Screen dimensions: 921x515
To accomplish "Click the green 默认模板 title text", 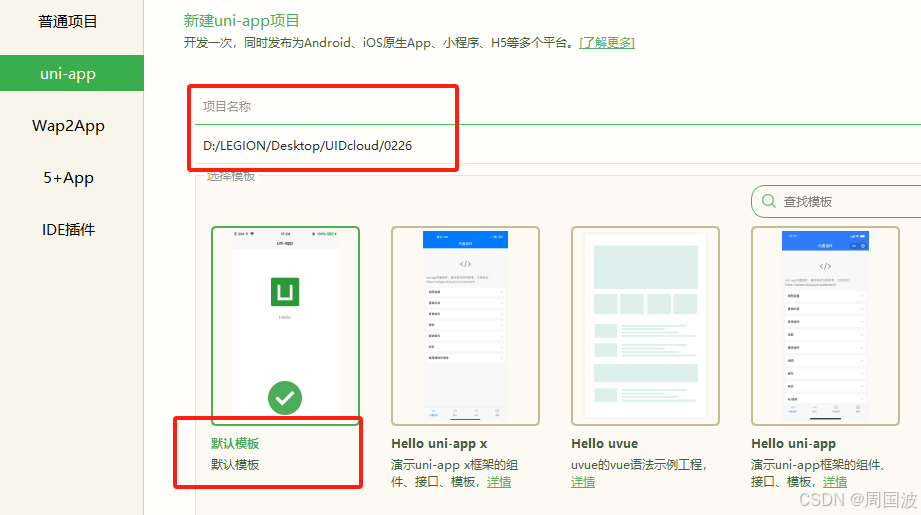I will coord(235,443).
